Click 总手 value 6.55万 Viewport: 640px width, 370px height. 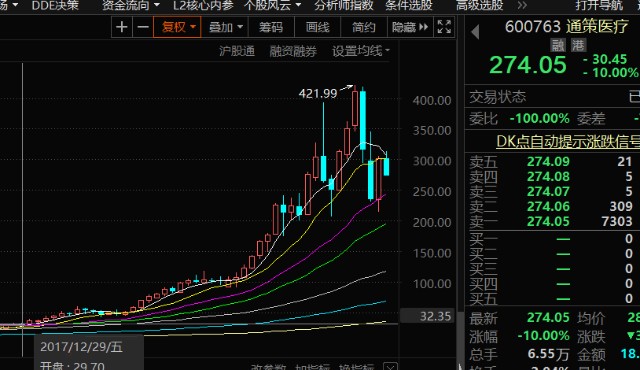click(x=548, y=354)
